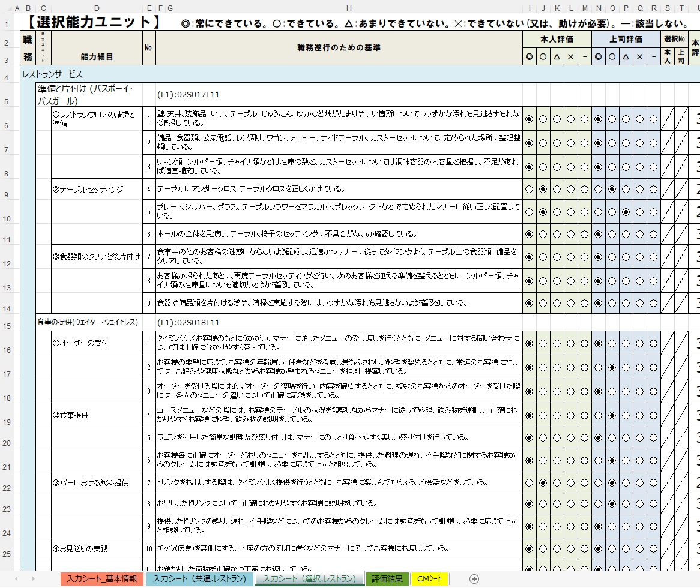Pick supervisor rating ◎ for お客様毎に正確に row

click(x=598, y=460)
